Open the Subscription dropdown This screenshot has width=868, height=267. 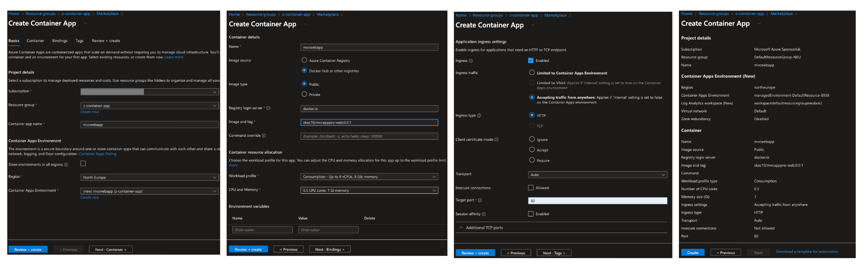150,92
